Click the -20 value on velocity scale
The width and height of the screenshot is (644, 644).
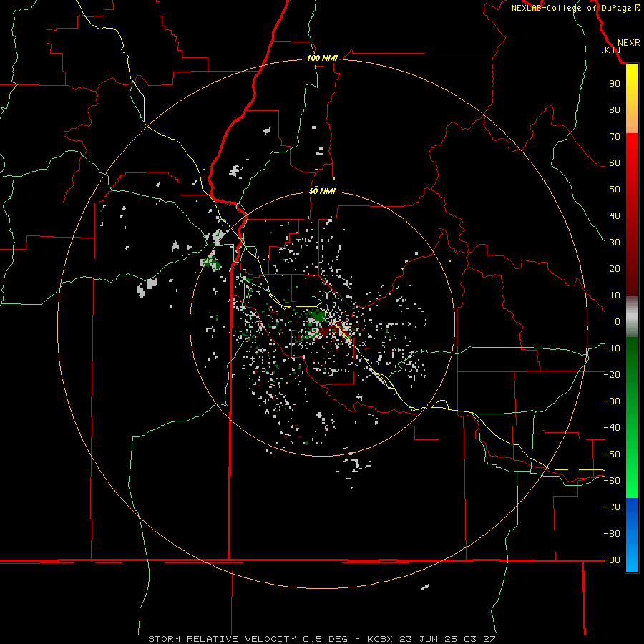point(612,375)
